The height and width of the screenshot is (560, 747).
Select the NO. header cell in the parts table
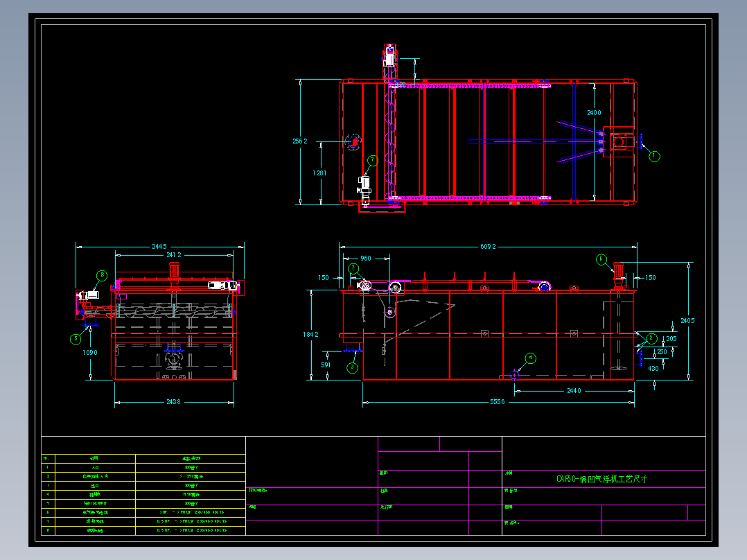[x=48, y=459]
